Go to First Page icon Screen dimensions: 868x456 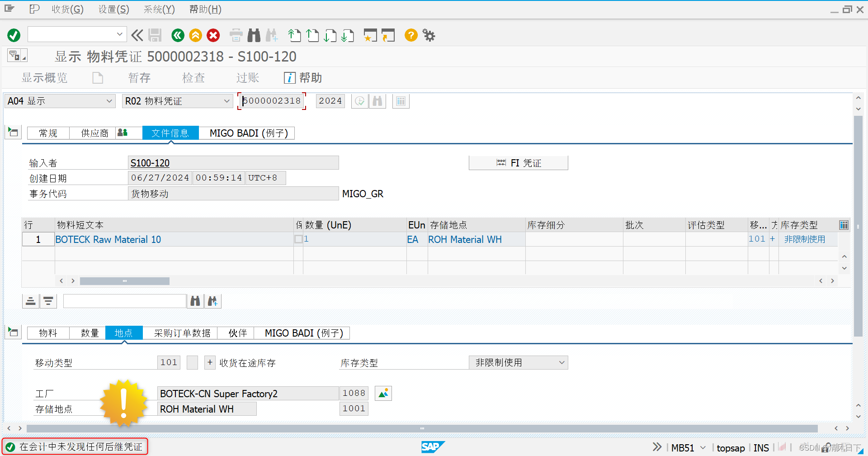295,35
